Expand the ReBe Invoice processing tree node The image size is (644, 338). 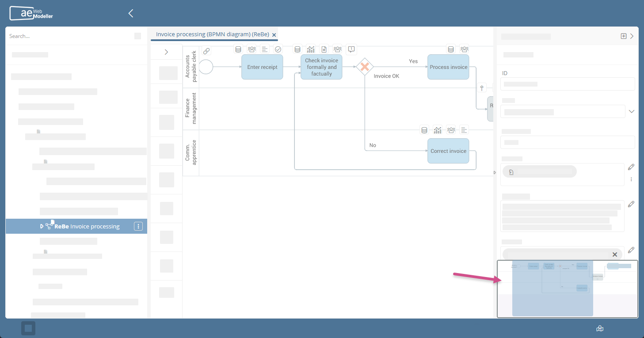click(42, 226)
